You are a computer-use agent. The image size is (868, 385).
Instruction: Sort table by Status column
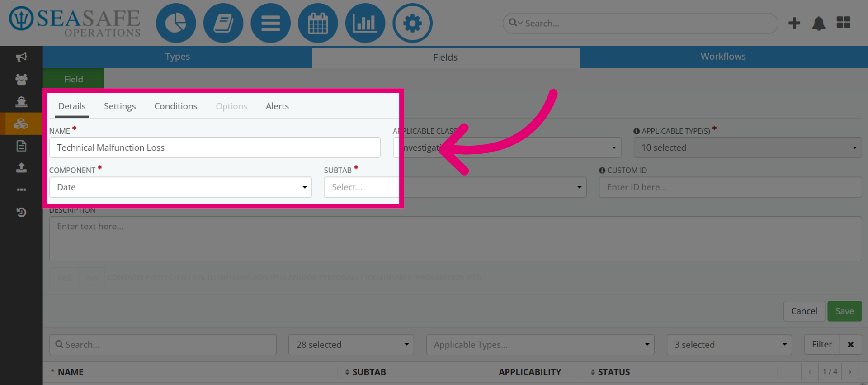(610, 372)
